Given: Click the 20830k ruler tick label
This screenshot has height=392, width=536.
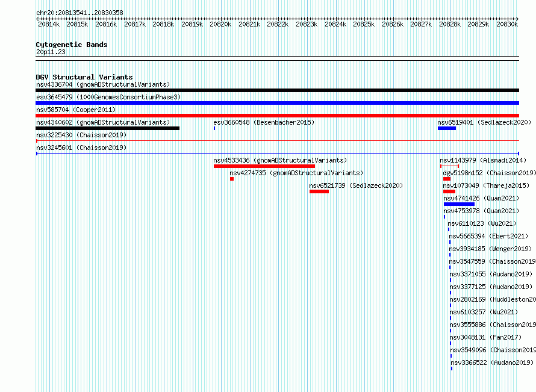Looking at the screenshot, I should [507, 24].
